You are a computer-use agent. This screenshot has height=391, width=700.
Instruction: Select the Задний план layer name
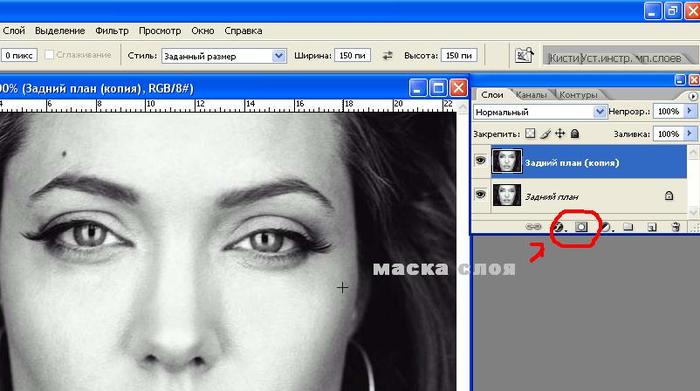coord(552,196)
